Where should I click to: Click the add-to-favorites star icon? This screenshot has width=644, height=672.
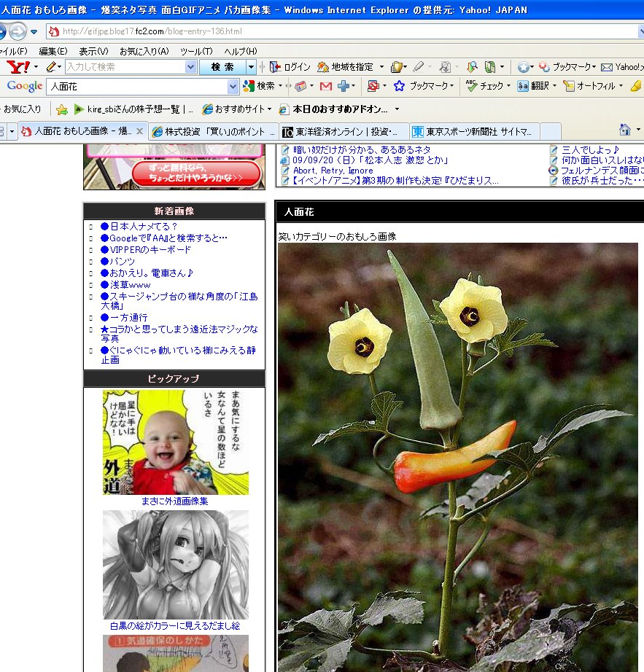point(62,109)
